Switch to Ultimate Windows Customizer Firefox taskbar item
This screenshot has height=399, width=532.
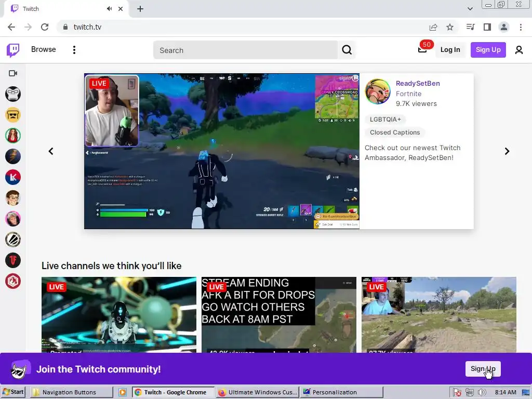pyautogui.click(x=258, y=392)
